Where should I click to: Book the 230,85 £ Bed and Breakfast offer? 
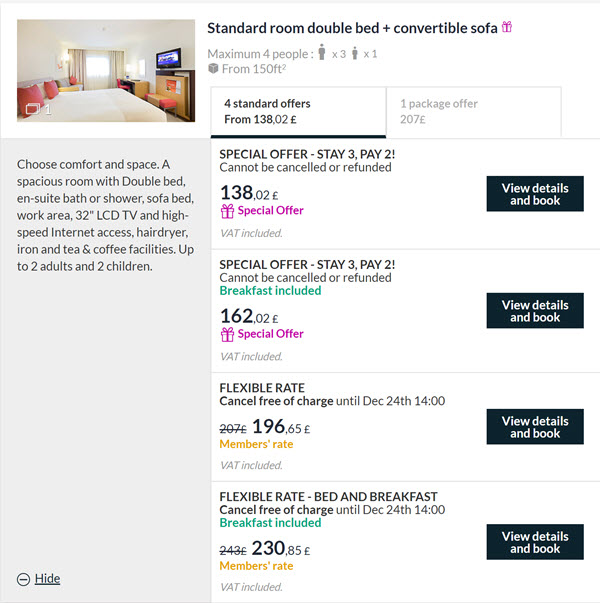pos(535,542)
